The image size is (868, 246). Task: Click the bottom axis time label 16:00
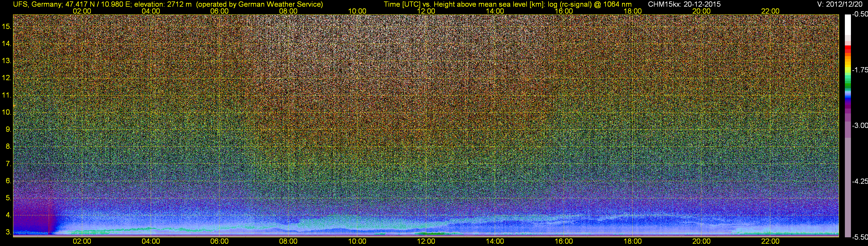coord(564,241)
